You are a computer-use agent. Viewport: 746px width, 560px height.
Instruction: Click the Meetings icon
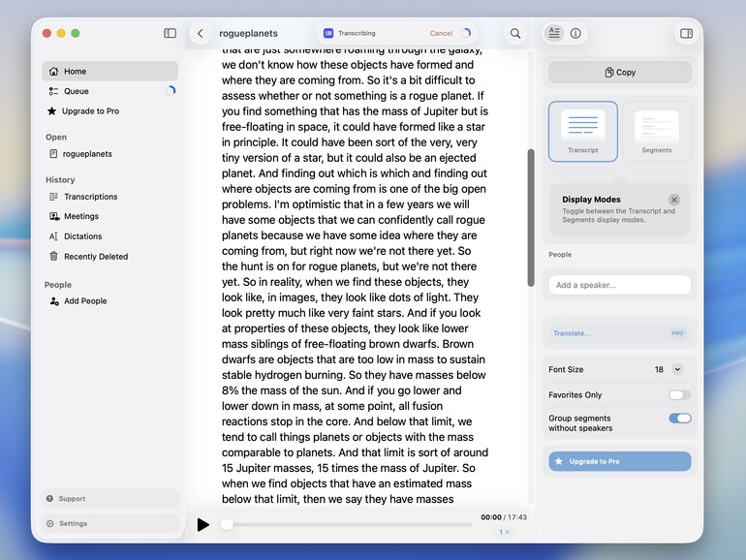[x=54, y=216]
